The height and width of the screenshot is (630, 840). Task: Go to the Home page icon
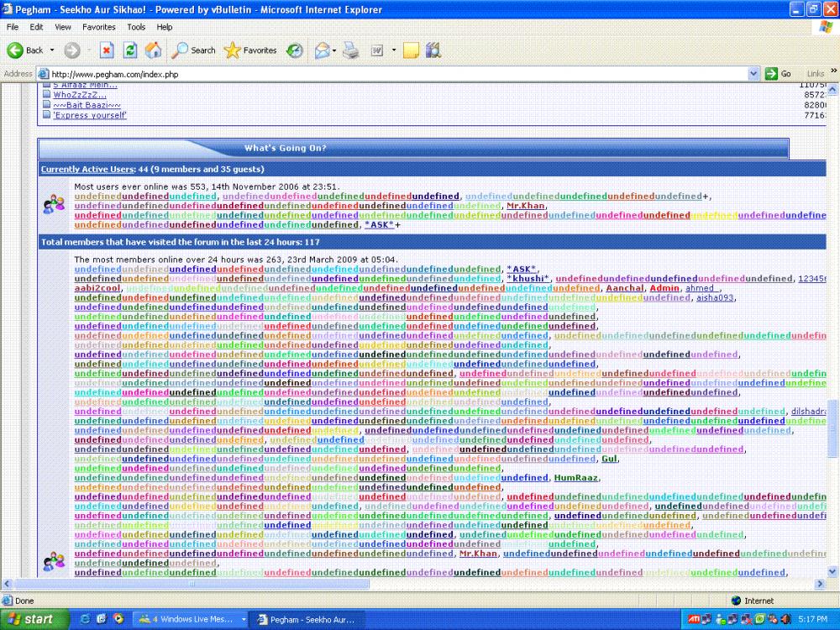pos(153,50)
